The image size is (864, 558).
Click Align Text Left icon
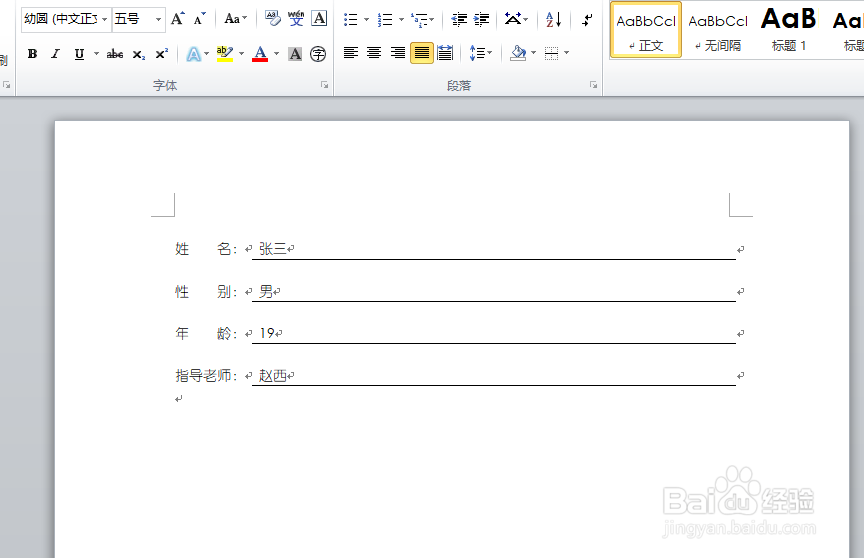[x=351, y=53]
